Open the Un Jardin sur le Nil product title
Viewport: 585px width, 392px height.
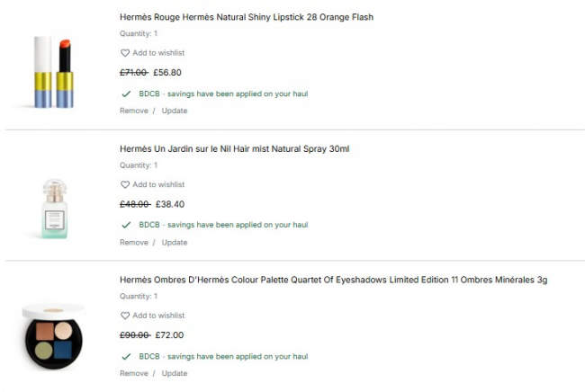click(x=234, y=148)
